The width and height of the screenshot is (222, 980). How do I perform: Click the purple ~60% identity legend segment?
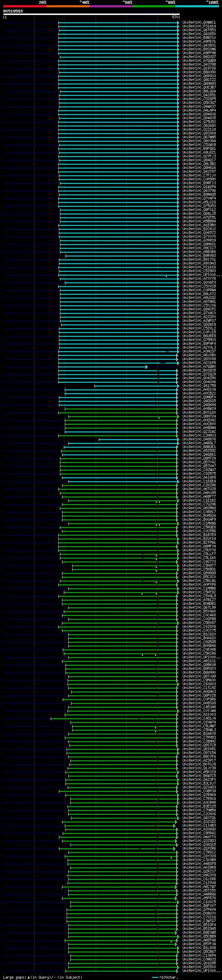pyautogui.click(x=111, y=6)
